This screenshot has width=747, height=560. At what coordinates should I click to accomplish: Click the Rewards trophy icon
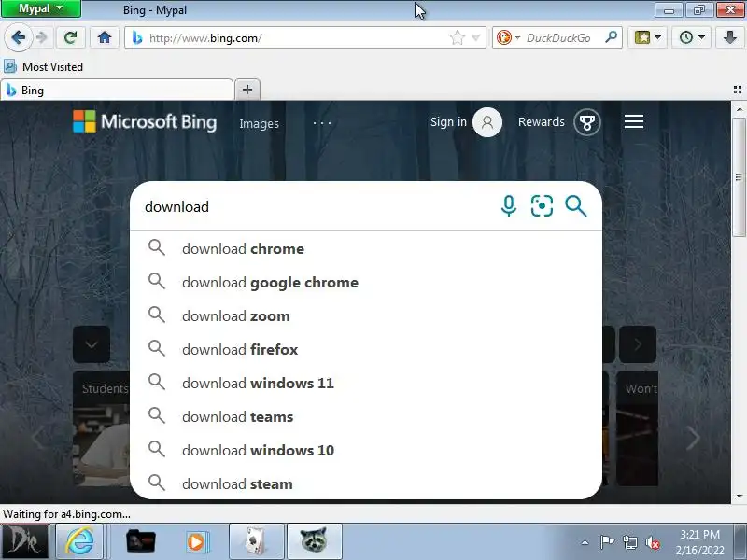pos(587,122)
